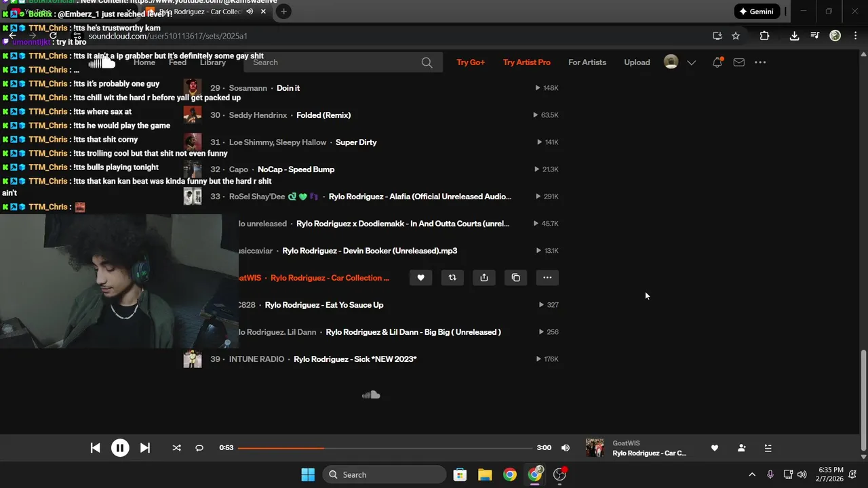The height and width of the screenshot is (488, 868).
Task: Bookmark this page with star icon
Action: click(x=736, y=36)
